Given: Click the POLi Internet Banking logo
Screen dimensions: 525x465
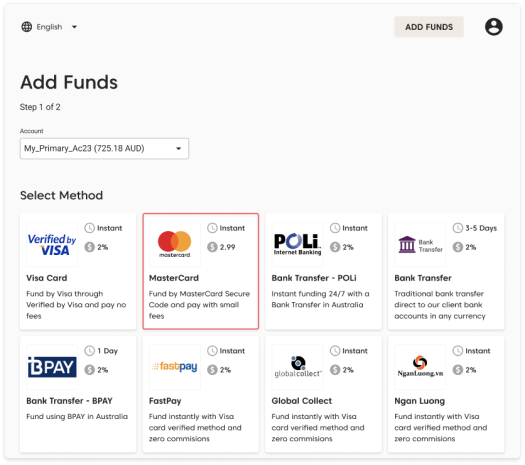Looking at the screenshot, I should click(x=297, y=244).
